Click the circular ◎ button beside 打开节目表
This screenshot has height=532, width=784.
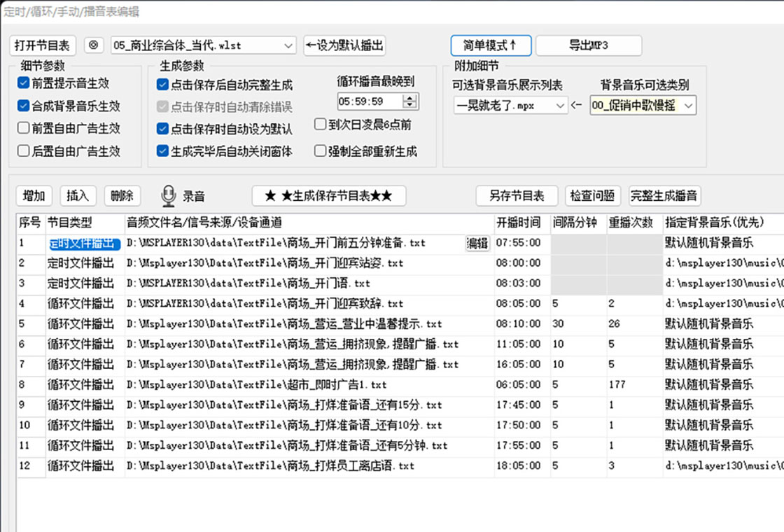click(94, 45)
